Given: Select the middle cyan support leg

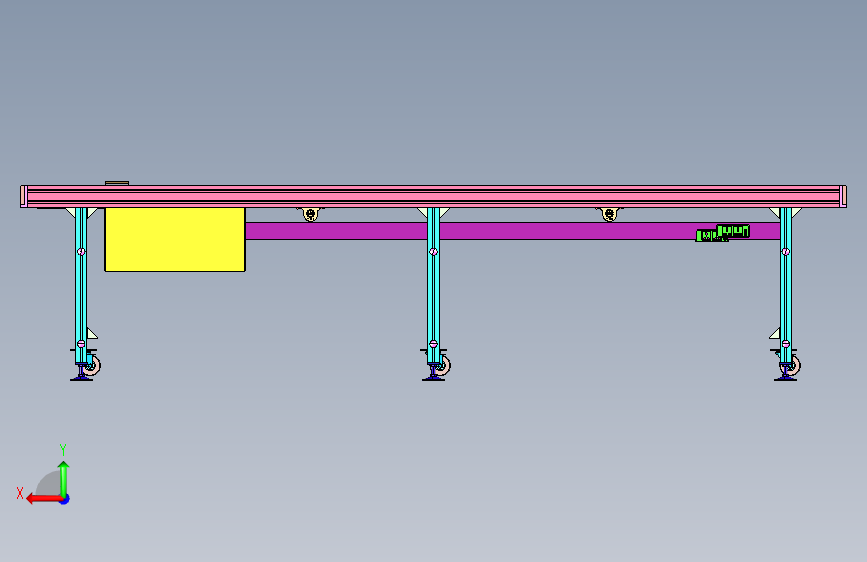Looking at the screenshot, I should [x=434, y=285].
